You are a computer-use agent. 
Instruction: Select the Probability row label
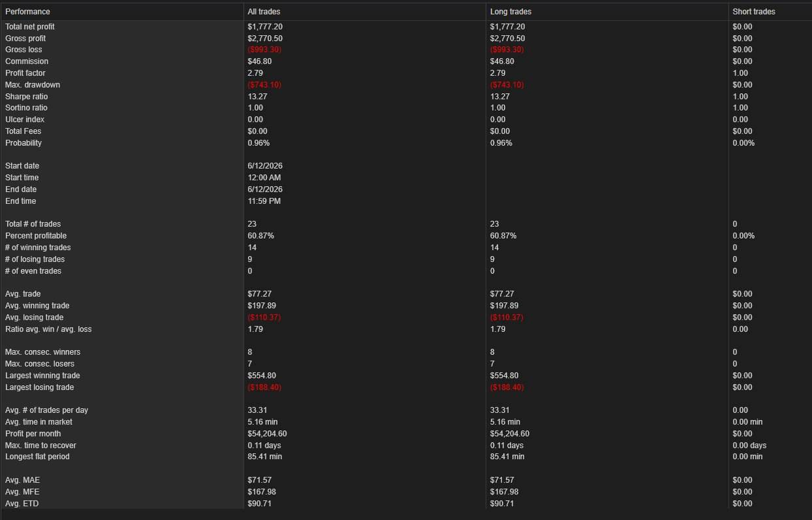(23, 143)
